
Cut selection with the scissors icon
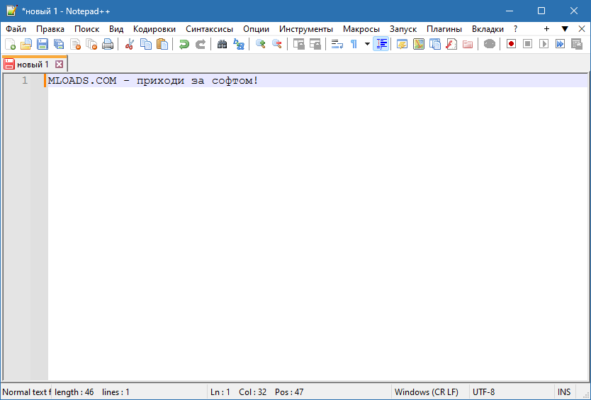coord(129,44)
